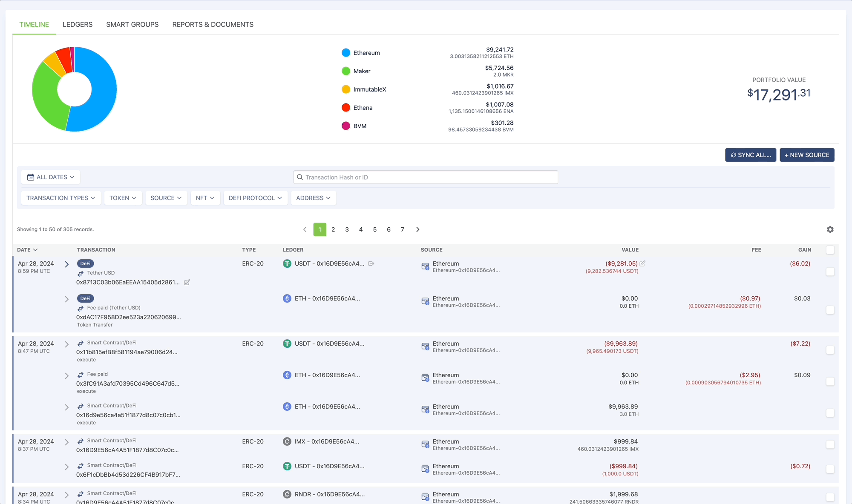Click the IMX ledger token icon
Image resolution: width=852 pixels, height=504 pixels.
[x=287, y=441]
